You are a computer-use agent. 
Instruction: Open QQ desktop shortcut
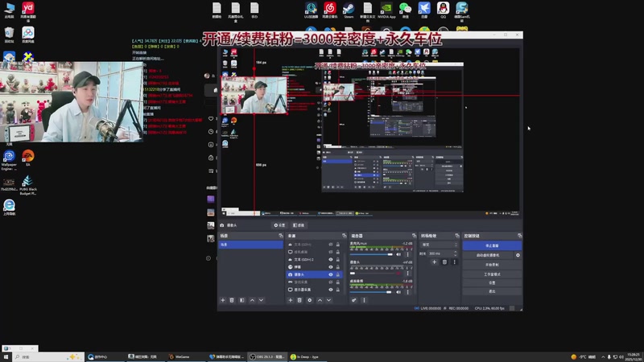point(443,10)
